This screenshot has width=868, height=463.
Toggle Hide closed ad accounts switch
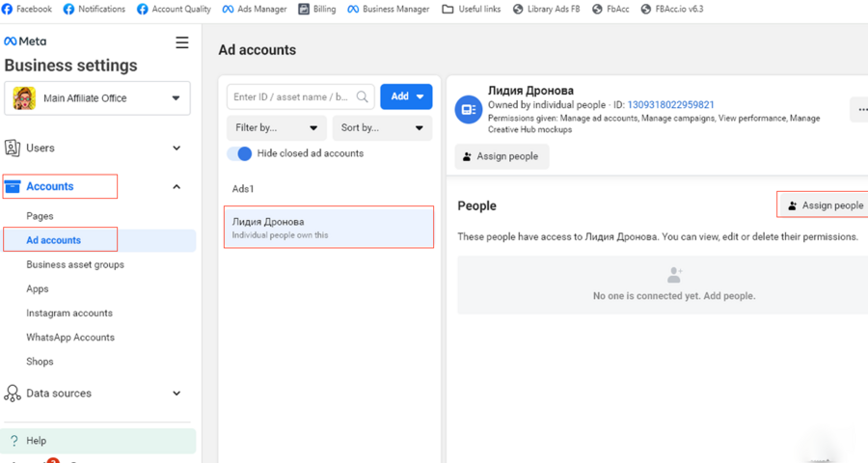click(240, 153)
